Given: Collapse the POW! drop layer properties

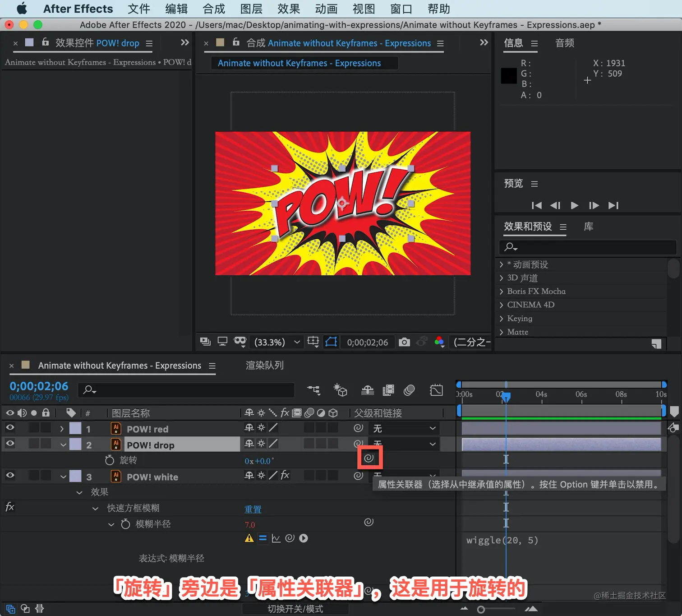Looking at the screenshot, I should 63,445.
